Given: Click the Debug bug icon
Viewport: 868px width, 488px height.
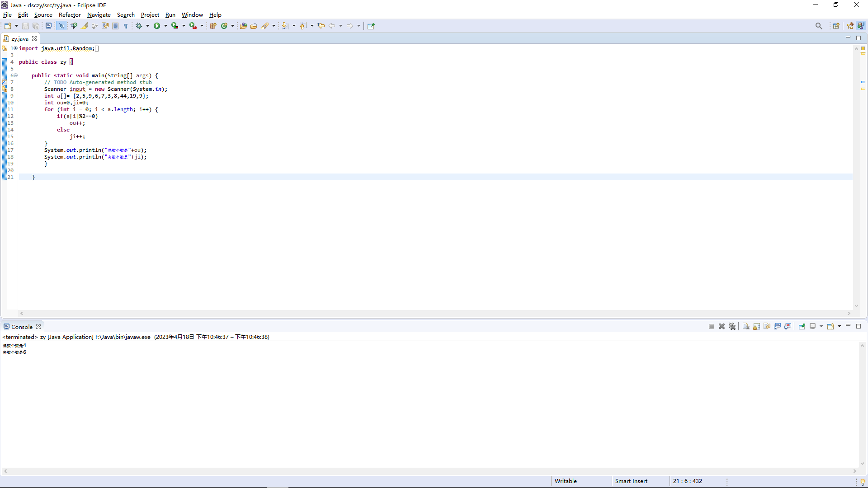Looking at the screenshot, I should coord(139,26).
